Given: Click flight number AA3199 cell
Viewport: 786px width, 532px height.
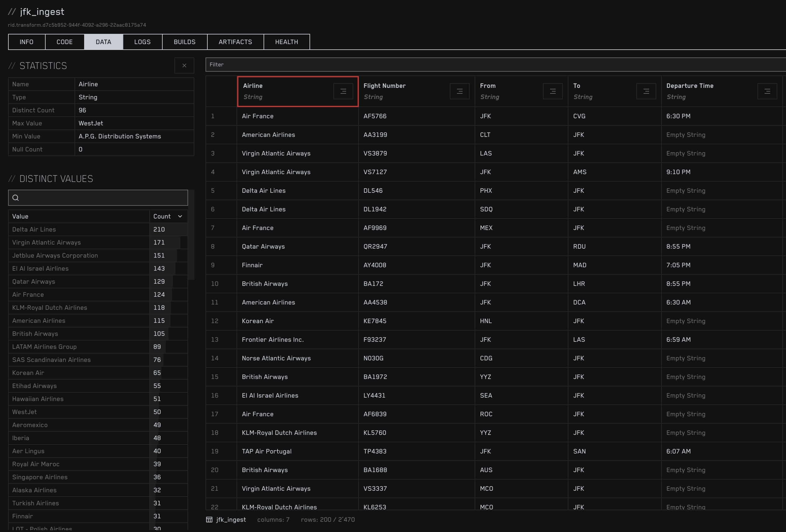Looking at the screenshot, I should pos(416,135).
